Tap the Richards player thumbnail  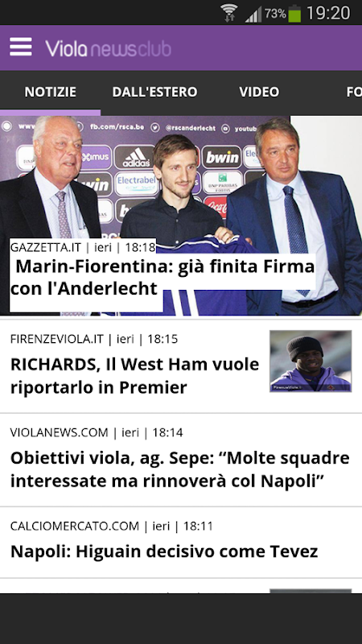[x=311, y=361]
